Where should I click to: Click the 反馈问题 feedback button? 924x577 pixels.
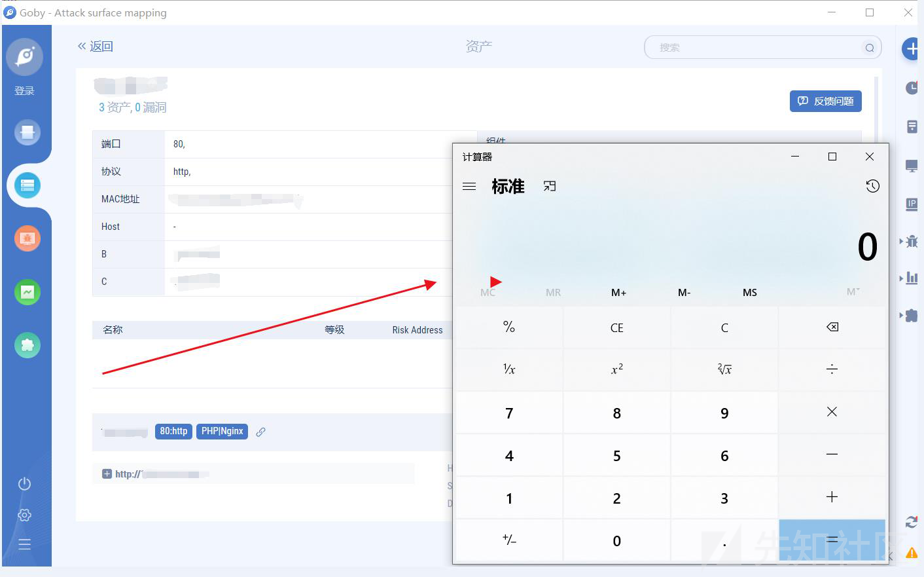coord(826,102)
